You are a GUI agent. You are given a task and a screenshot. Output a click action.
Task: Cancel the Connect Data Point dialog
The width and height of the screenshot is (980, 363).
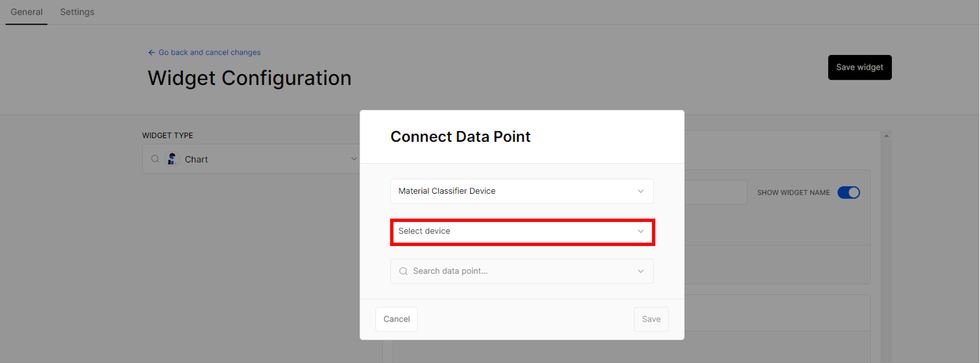click(x=396, y=320)
